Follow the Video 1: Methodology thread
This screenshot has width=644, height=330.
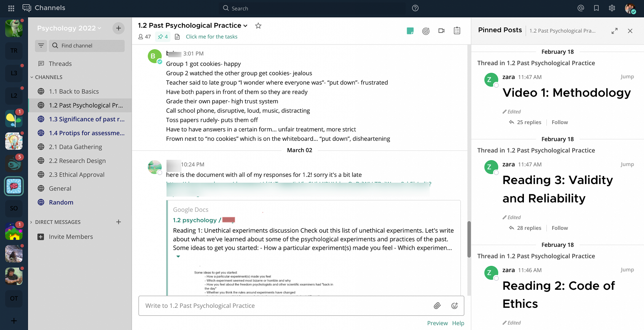(x=560, y=122)
